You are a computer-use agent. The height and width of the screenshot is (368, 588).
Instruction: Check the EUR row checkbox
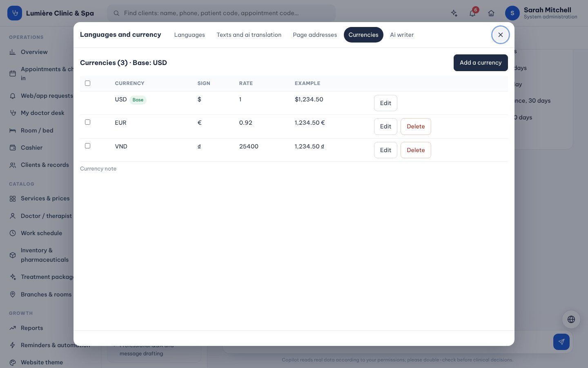[87, 122]
